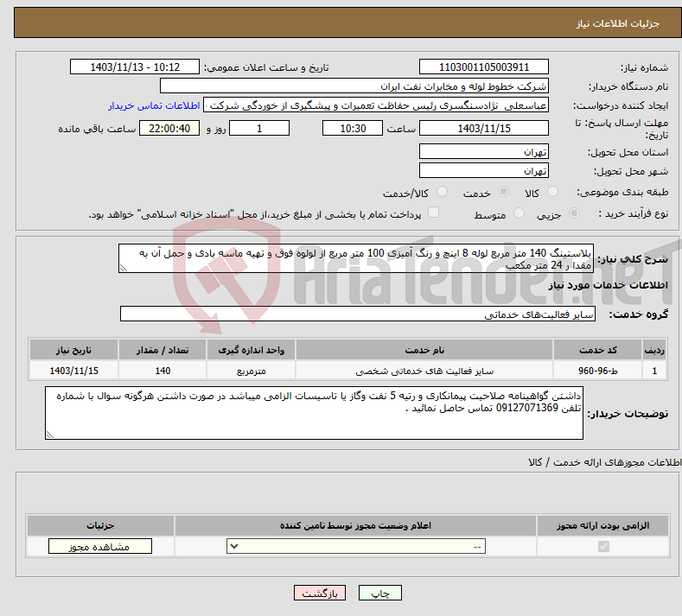Click the الزامی بودن ارائه مجوز column header
This screenshot has height=616, width=682.
pos(602,525)
